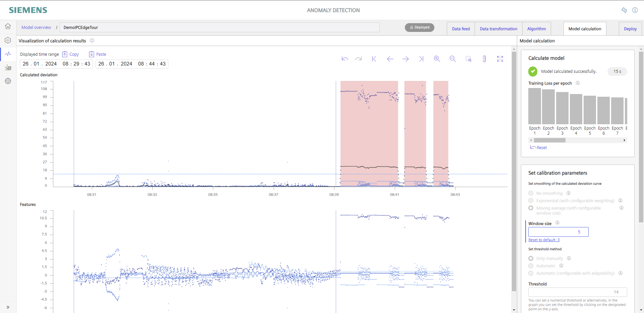Zoom in on the chart
Viewport: 644px width, 313px height.
point(437,59)
